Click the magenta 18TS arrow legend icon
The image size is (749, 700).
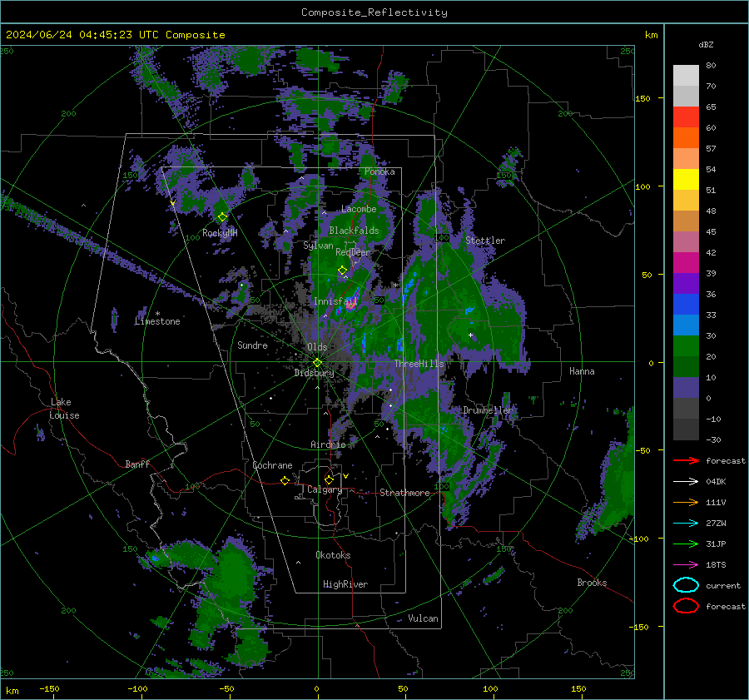(686, 565)
